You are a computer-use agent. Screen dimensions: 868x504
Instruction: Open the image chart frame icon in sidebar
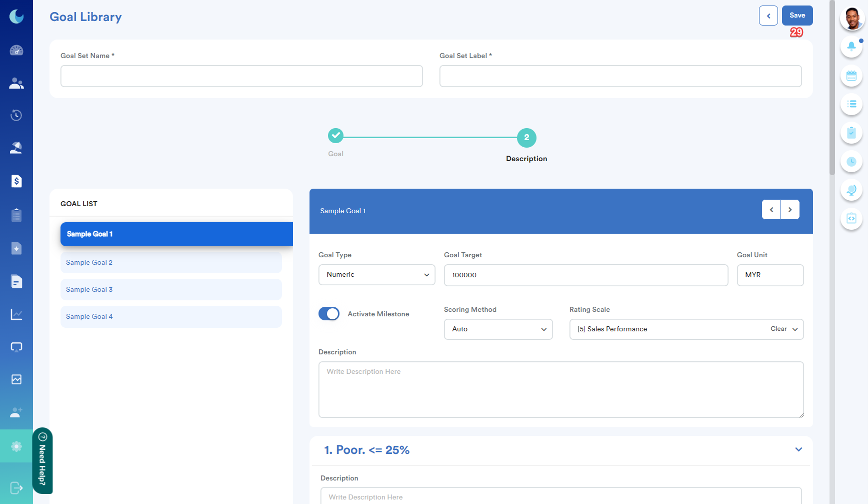[x=16, y=379]
